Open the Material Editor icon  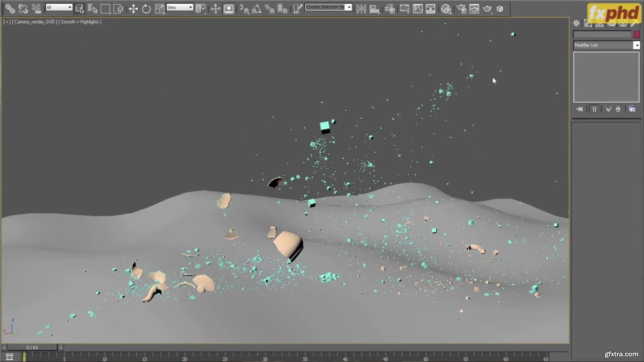click(446, 9)
